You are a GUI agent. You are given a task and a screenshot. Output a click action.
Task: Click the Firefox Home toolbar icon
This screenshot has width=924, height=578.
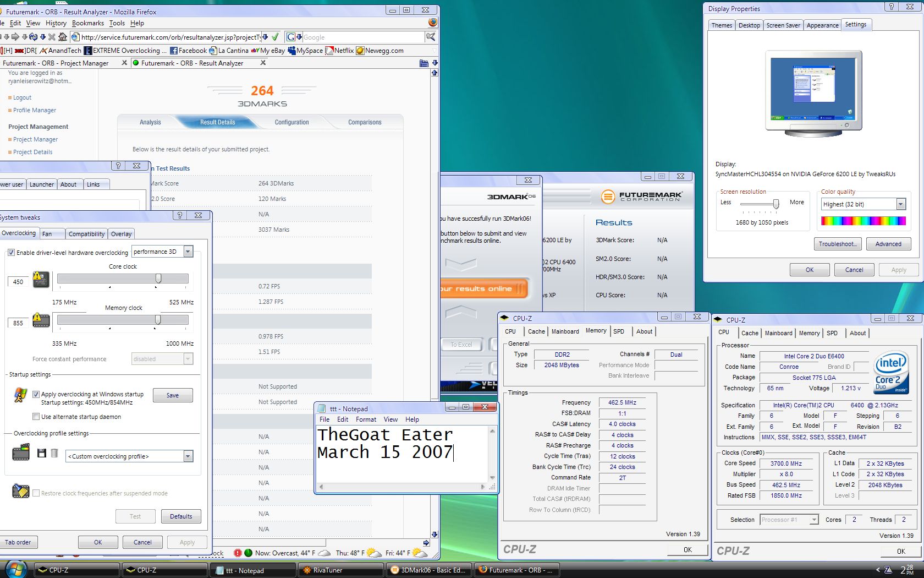pyautogui.click(x=63, y=37)
